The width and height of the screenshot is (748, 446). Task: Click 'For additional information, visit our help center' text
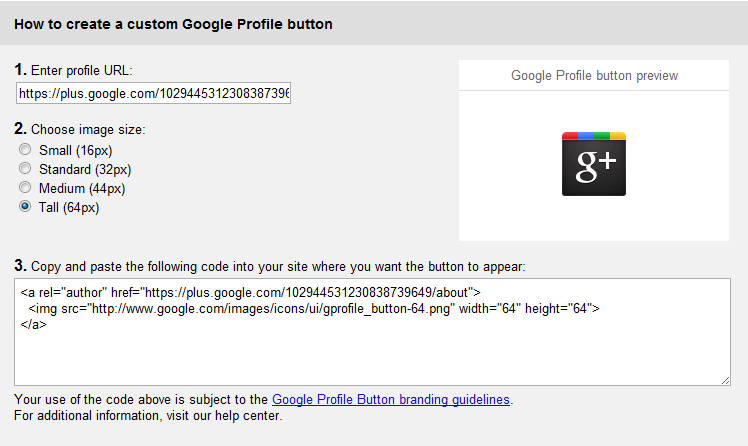(x=148, y=415)
